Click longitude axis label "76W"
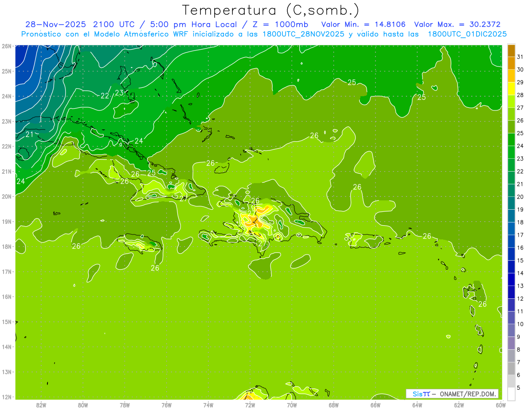The image size is (532, 411). pos(167,405)
